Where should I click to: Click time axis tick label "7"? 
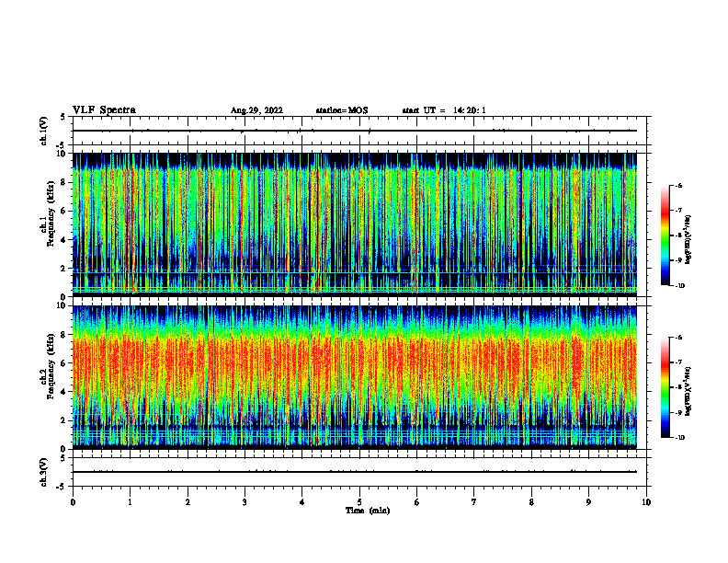474,502
